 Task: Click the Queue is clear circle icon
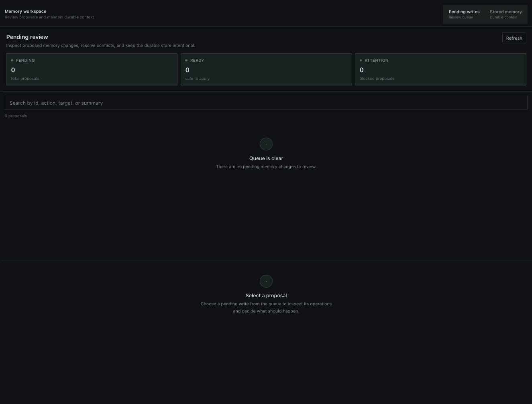pos(266,144)
